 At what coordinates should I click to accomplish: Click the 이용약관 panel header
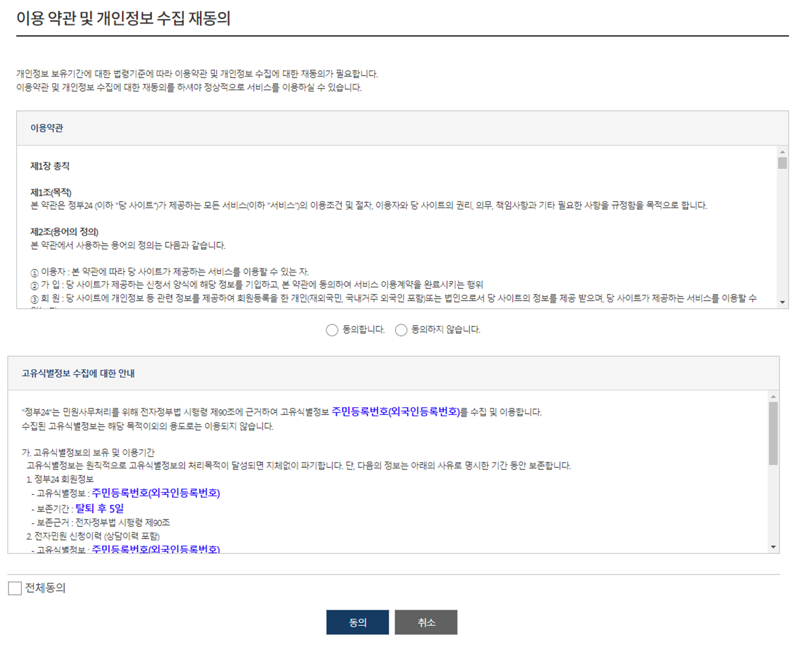[x=403, y=128]
